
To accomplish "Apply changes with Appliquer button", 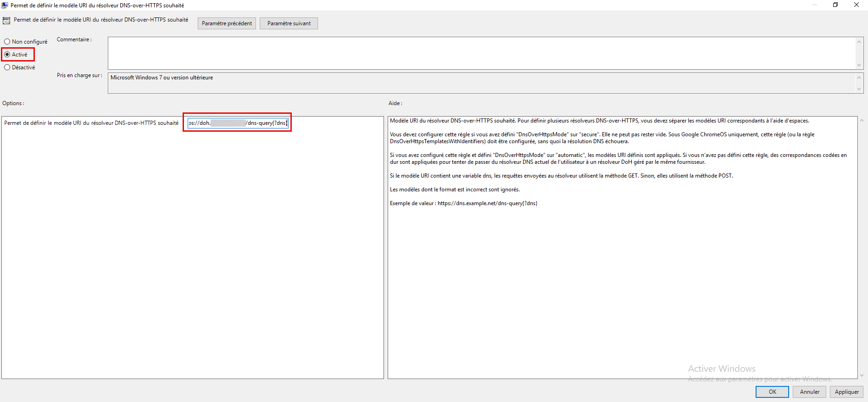I will coord(846,392).
